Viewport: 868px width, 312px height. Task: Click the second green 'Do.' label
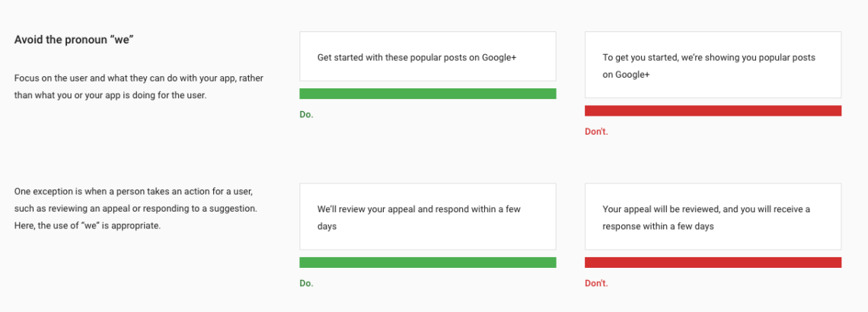click(x=306, y=283)
